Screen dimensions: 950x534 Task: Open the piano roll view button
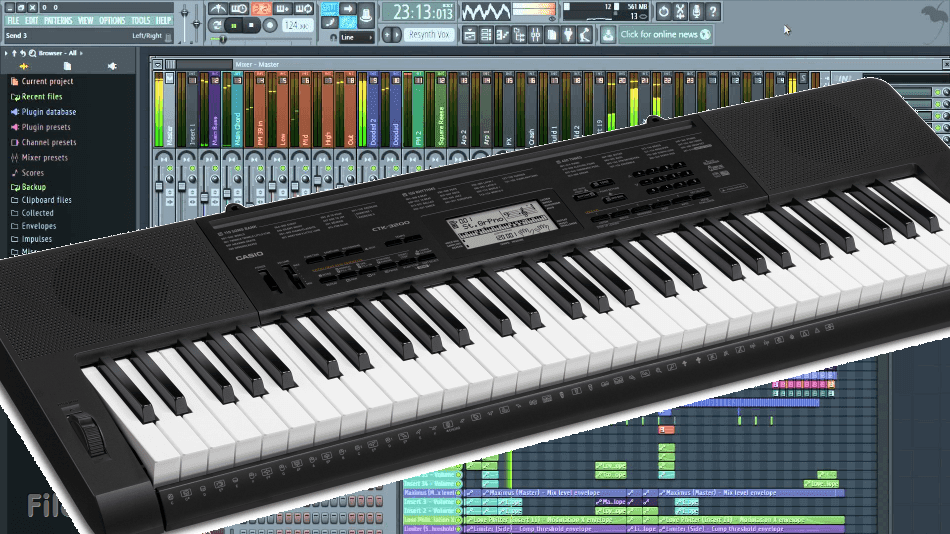point(502,35)
